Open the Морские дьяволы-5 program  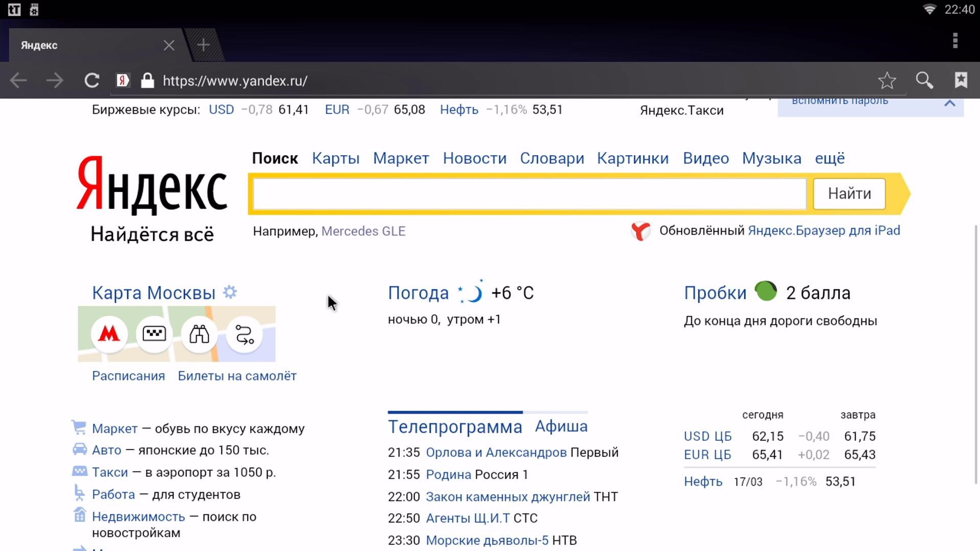click(x=487, y=540)
